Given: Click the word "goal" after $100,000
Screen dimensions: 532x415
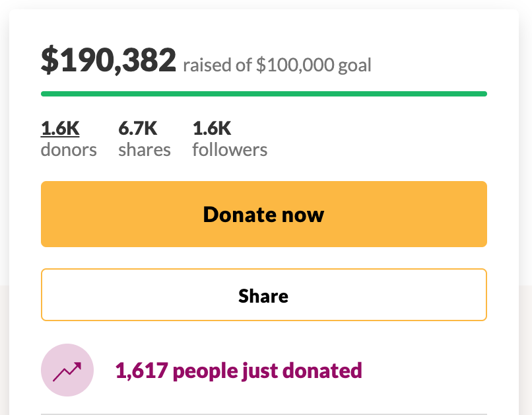Looking at the screenshot, I should pos(354,65).
